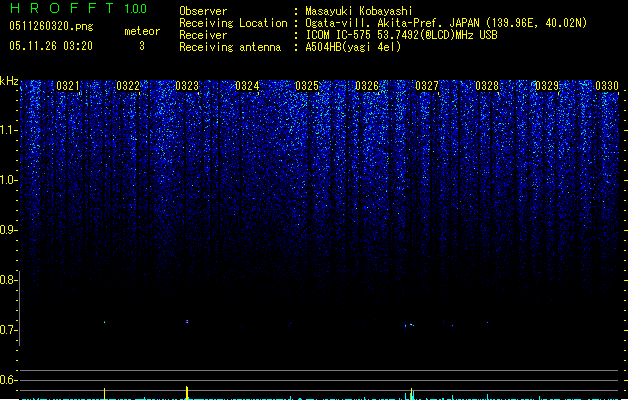The height and width of the screenshot is (400, 629).
Task: Click the 1.1 kHz axis label
Action: pos(9,130)
